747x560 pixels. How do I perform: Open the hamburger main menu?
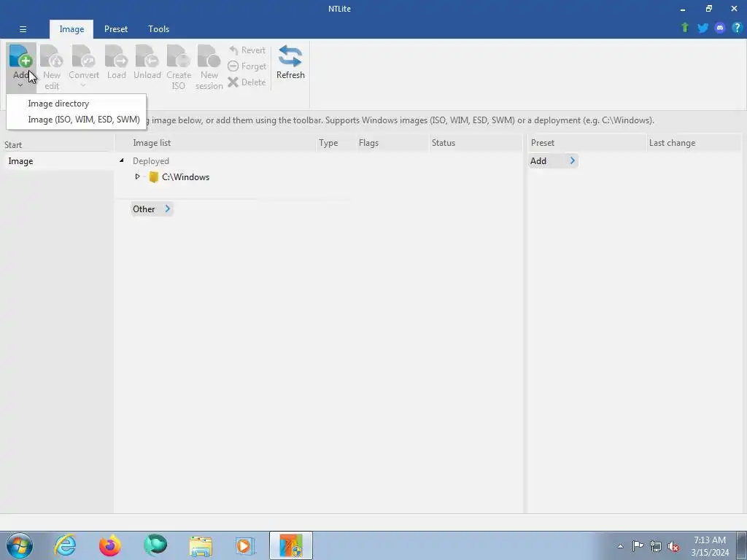23,29
